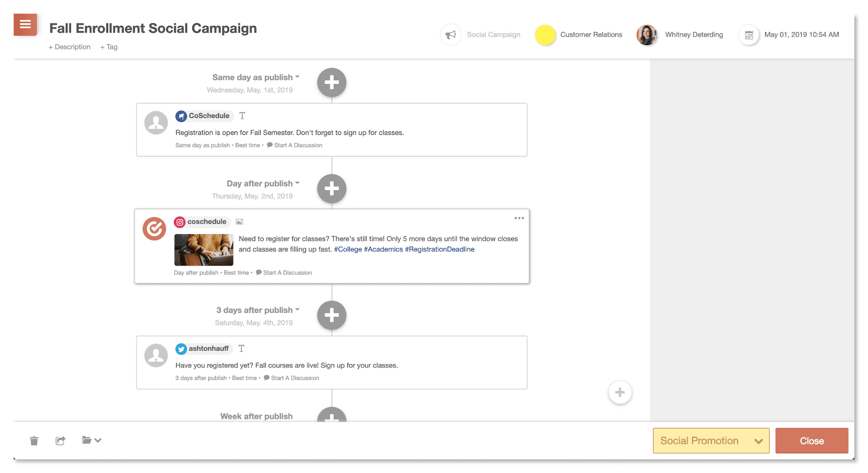This screenshot has height=473, width=868.
Task: Click the megaphone Social Campaign icon
Action: [x=450, y=34]
